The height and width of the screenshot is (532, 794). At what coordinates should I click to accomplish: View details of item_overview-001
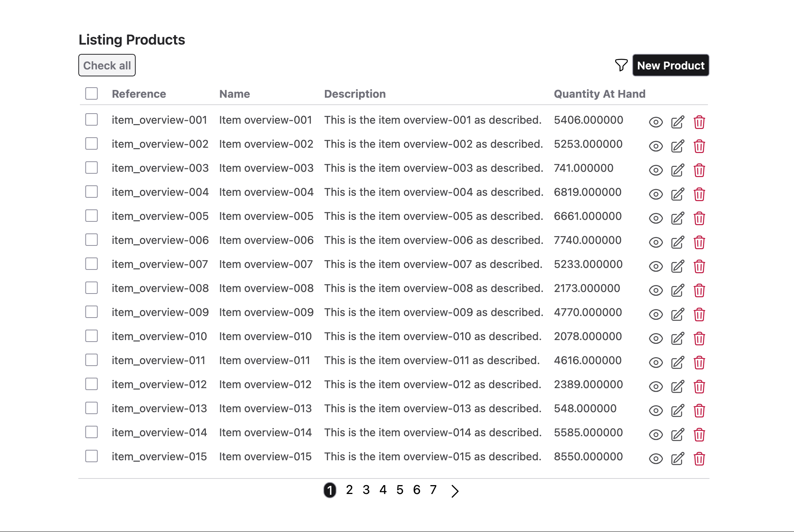(656, 122)
